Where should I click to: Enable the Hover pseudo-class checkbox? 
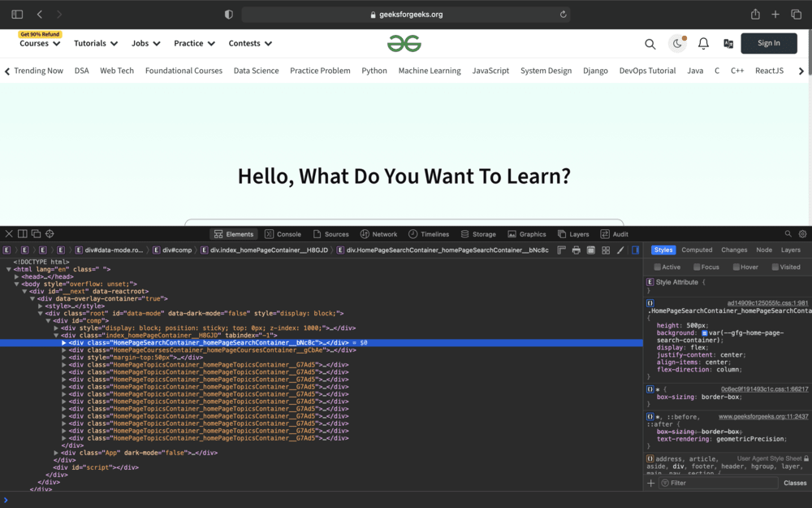click(x=736, y=267)
